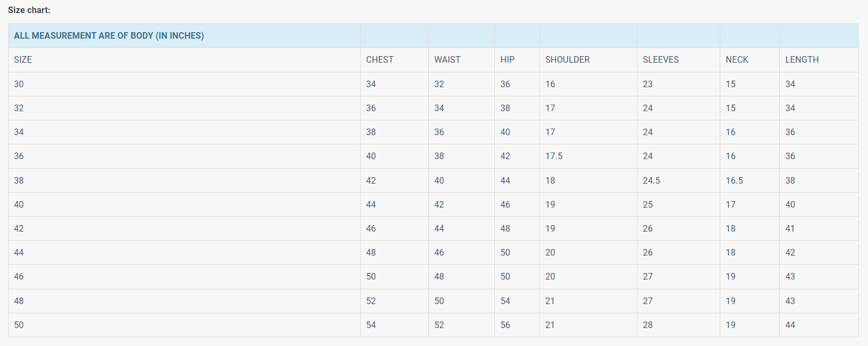868x346 pixels.
Task: Click the NECK column header
Action: click(x=737, y=60)
